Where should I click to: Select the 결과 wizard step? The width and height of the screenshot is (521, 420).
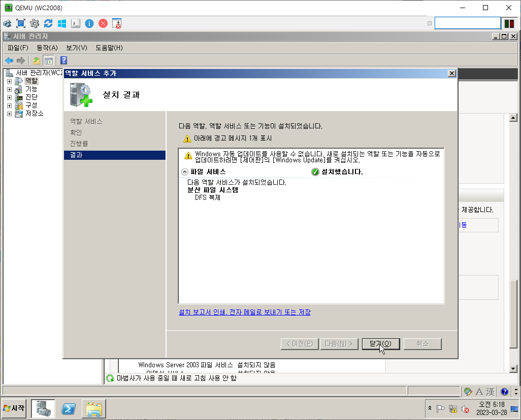pos(115,155)
